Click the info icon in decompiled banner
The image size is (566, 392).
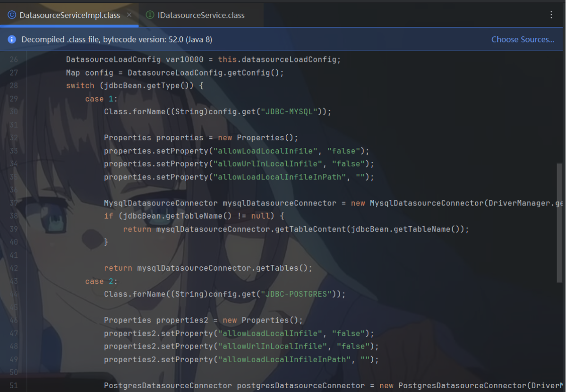click(12, 40)
